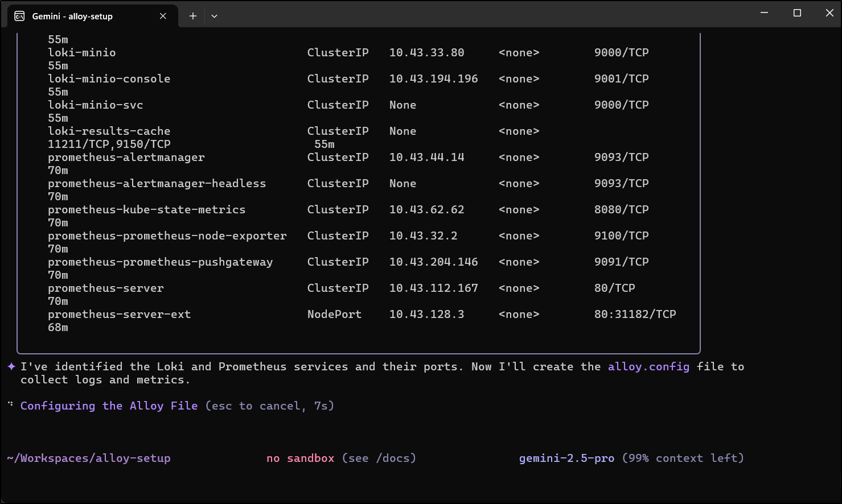
Task: Click the Gemini sparkle icon
Action: [11, 366]
